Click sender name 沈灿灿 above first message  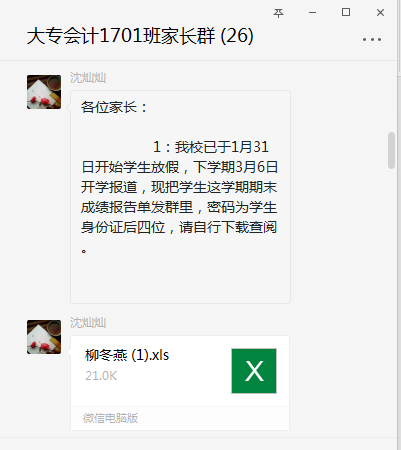(88, 78)
